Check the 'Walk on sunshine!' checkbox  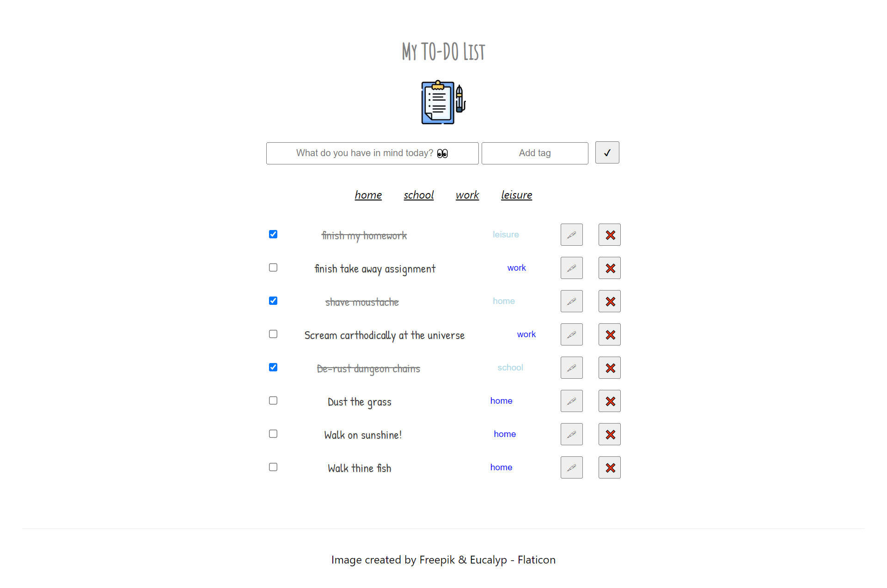point(273,434)
